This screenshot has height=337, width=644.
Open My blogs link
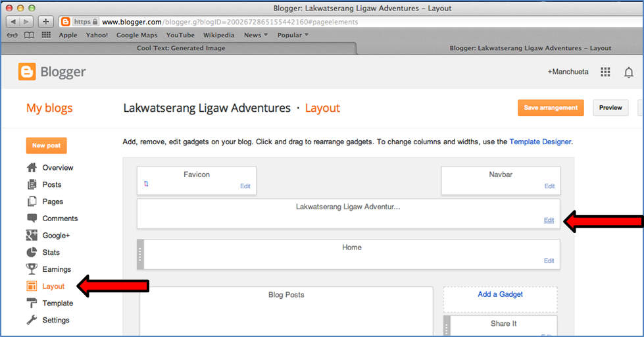tap(49, 108)
